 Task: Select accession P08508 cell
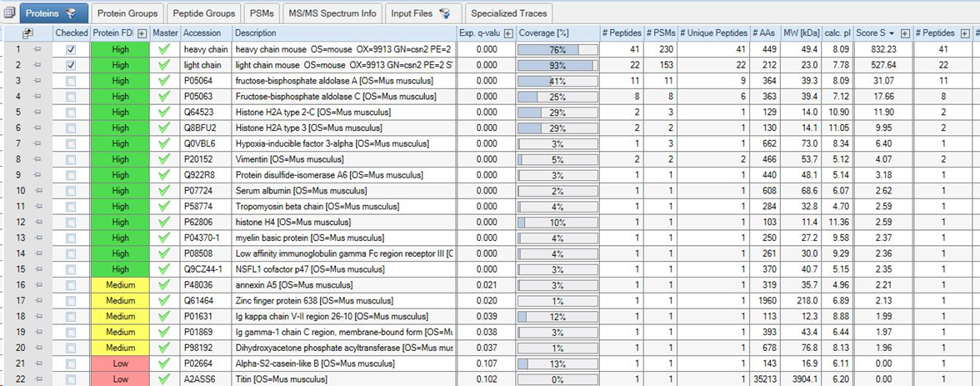207,253
